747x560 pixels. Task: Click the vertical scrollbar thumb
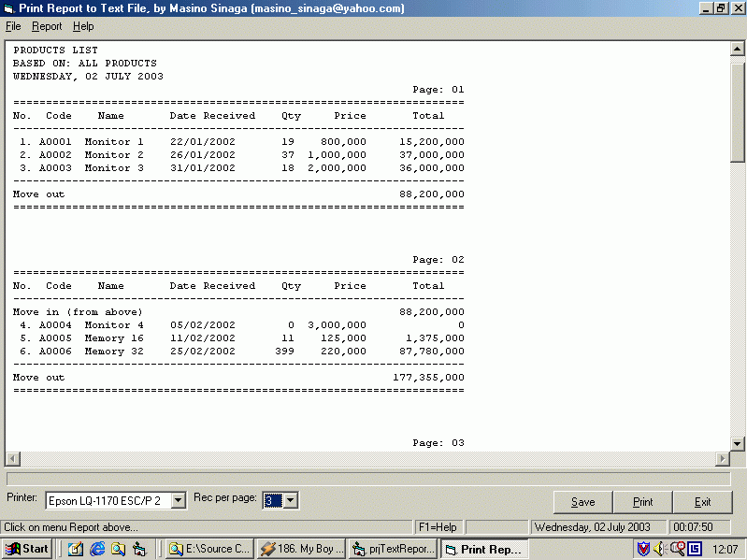point(737,113)
